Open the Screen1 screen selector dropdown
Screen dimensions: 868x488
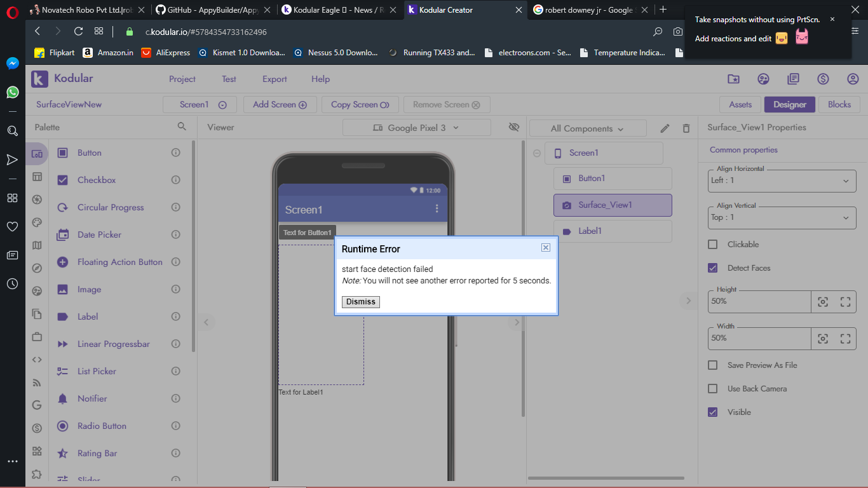pyautogui.click(x=200, y=105)
